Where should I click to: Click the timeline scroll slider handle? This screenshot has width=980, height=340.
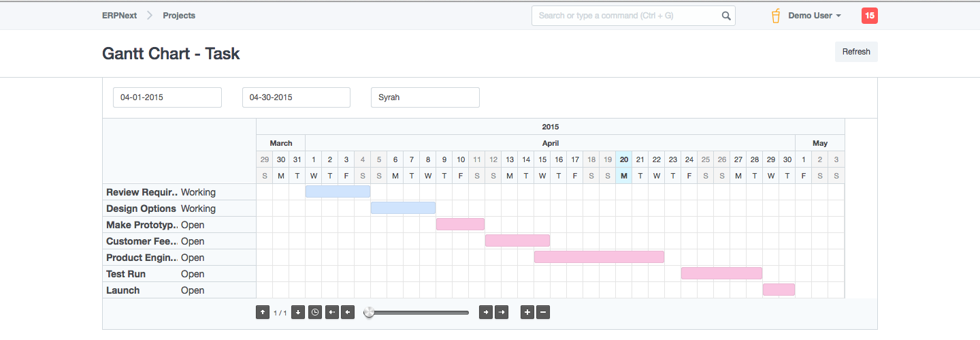(369, 312)
